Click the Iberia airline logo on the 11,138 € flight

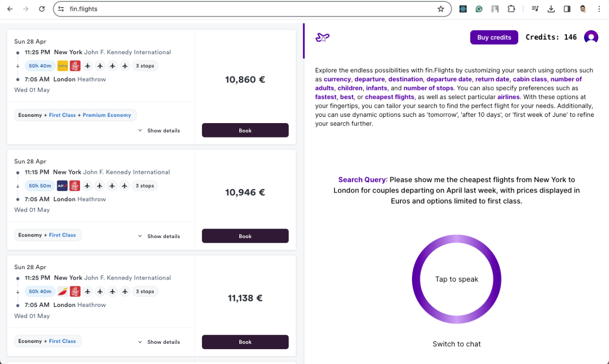point(62,291)
